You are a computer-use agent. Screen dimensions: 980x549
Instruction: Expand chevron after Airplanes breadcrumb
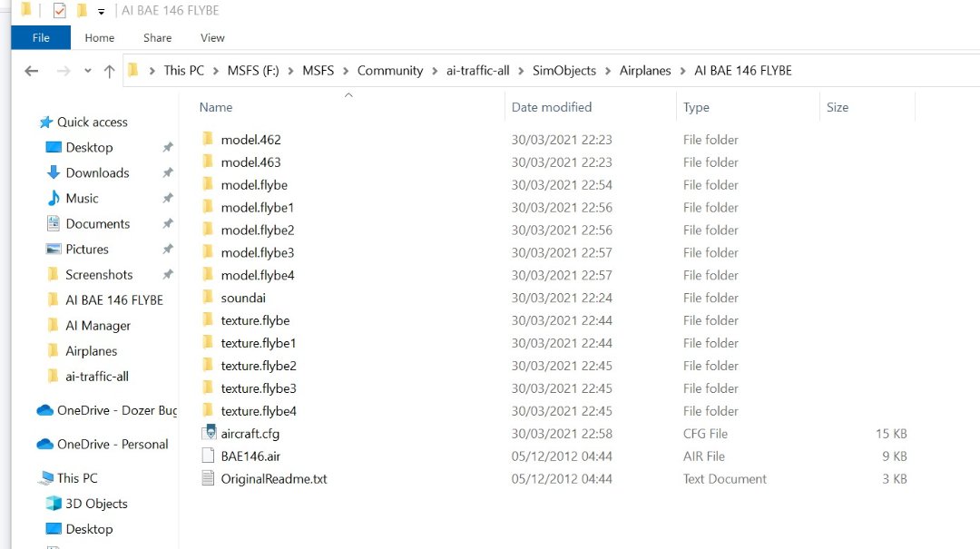pos(682,72)
